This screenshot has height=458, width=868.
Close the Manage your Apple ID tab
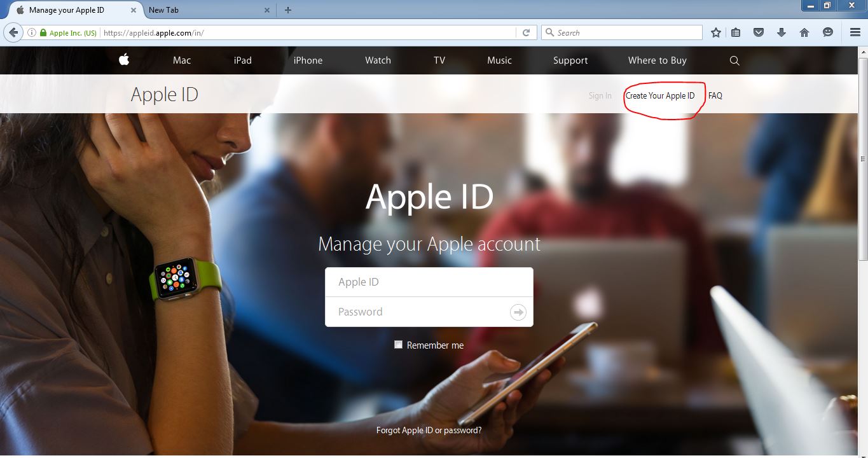pyautogui.click(x=134, y=10)
